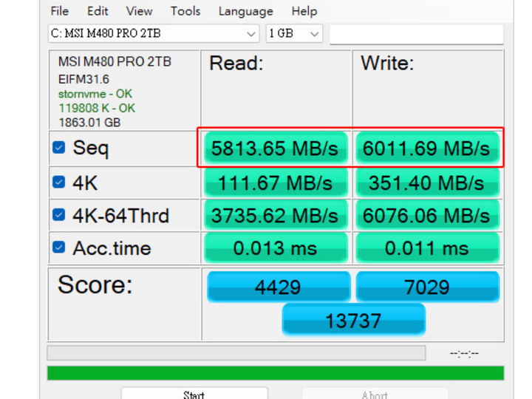Click 4K-64Thrd write result 6076.06 MB/s
532x399 pixels.
click(x=427, y=216)
